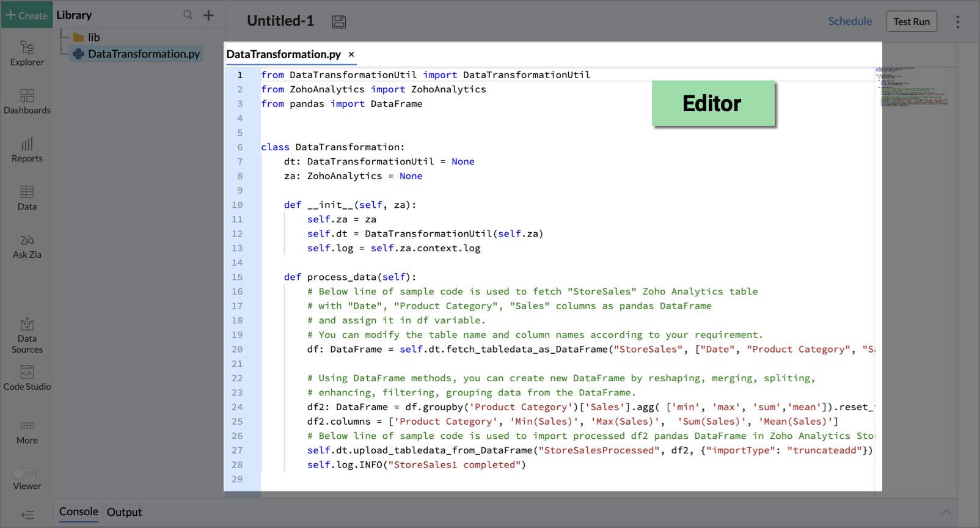Toggle the Viewer switch on

[27, 473]
